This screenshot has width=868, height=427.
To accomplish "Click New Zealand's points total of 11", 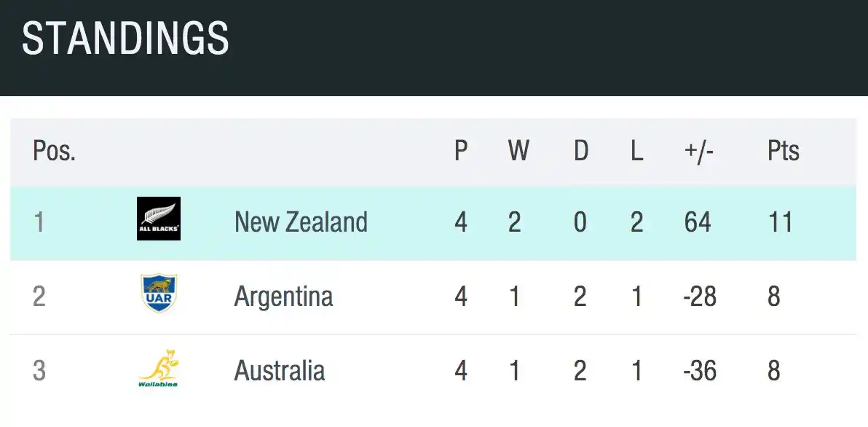I will pos(781,222).
